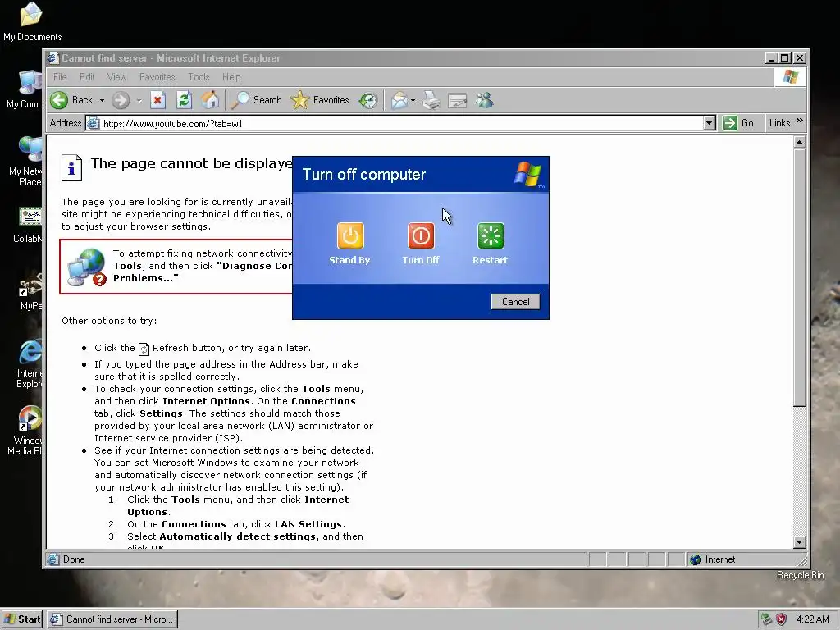Click the scrollbar down arrow
Screen dimensions: 840x630
click(799, 542)
